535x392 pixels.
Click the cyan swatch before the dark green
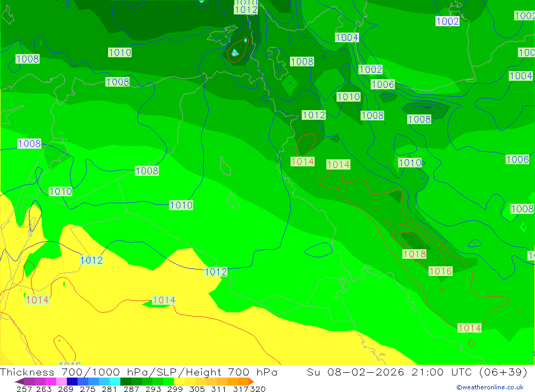pos(115,381)
